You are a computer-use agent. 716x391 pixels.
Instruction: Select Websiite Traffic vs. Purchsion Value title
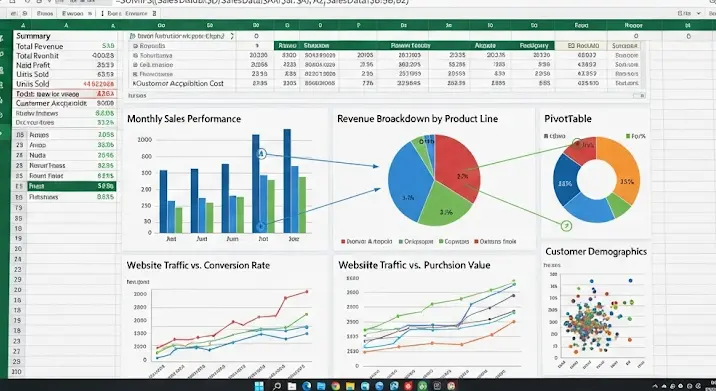[414, 265]
